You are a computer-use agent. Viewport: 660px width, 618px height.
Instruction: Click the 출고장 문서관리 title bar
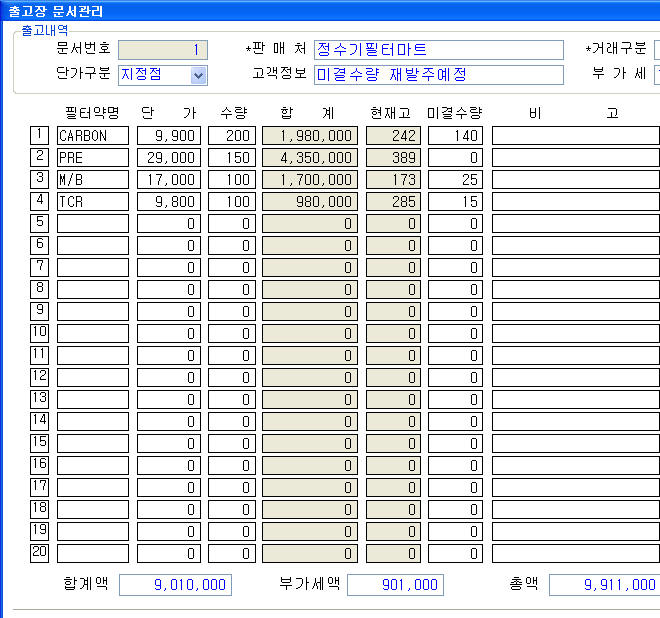point(330,11)
